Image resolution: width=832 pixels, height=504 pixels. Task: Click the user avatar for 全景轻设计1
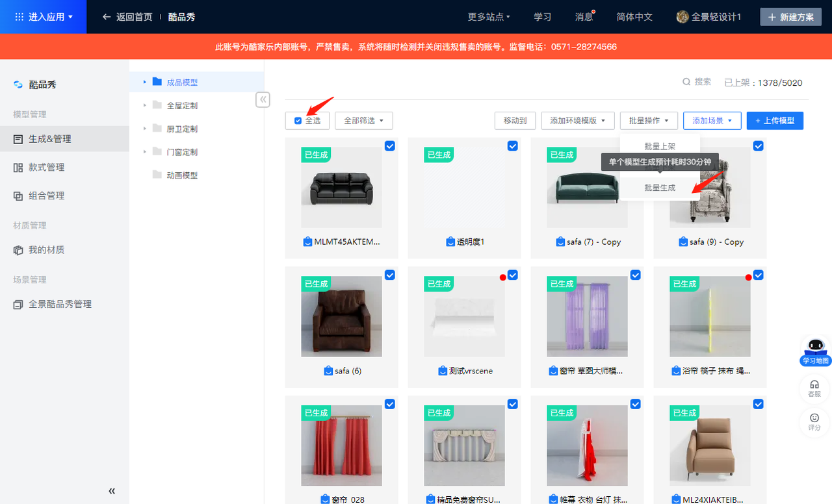(x=682, y=17)
